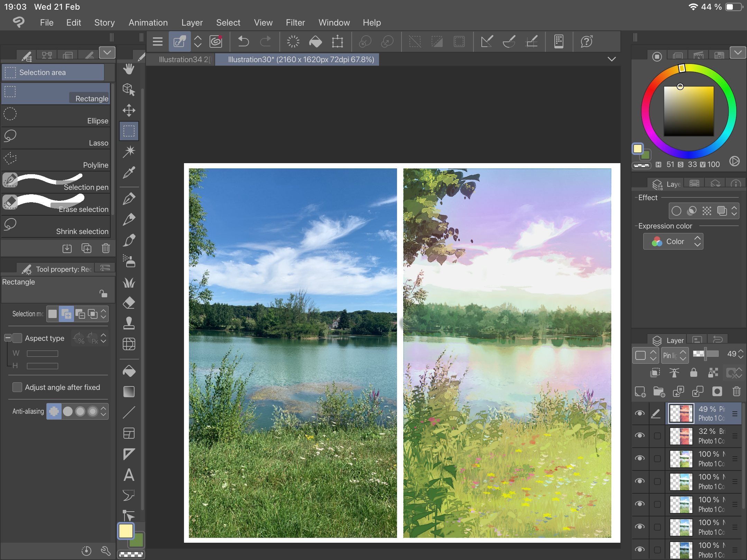Open the layer blending mode dropdown
The height and width of the screenshot is (560, 747).
click(674, 355)
